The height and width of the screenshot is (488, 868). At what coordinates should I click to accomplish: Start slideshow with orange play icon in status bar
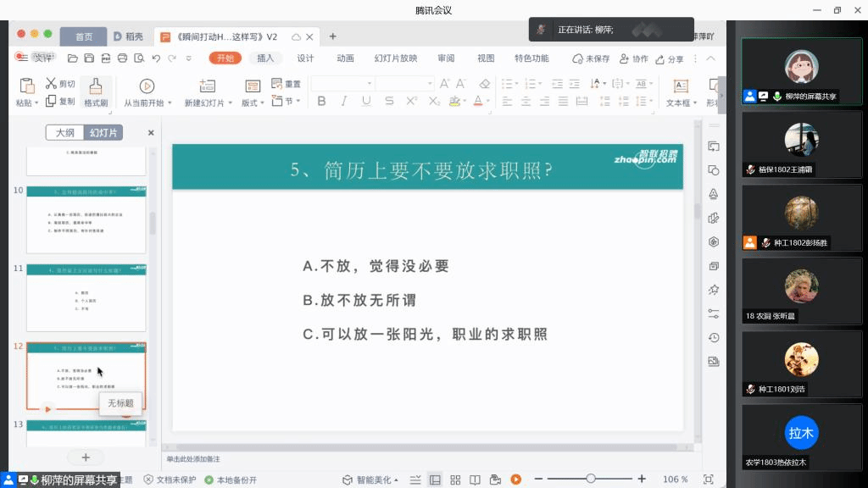(515, 480)
